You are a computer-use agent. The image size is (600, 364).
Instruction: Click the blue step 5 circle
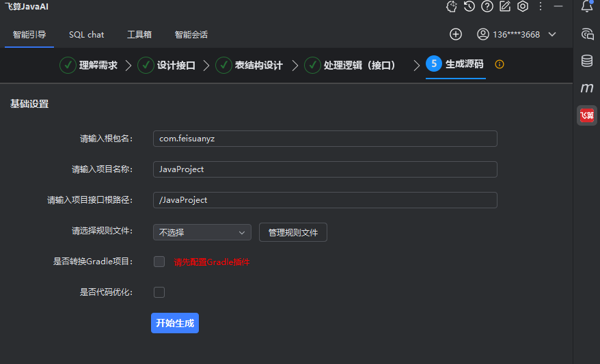[434, 64]
